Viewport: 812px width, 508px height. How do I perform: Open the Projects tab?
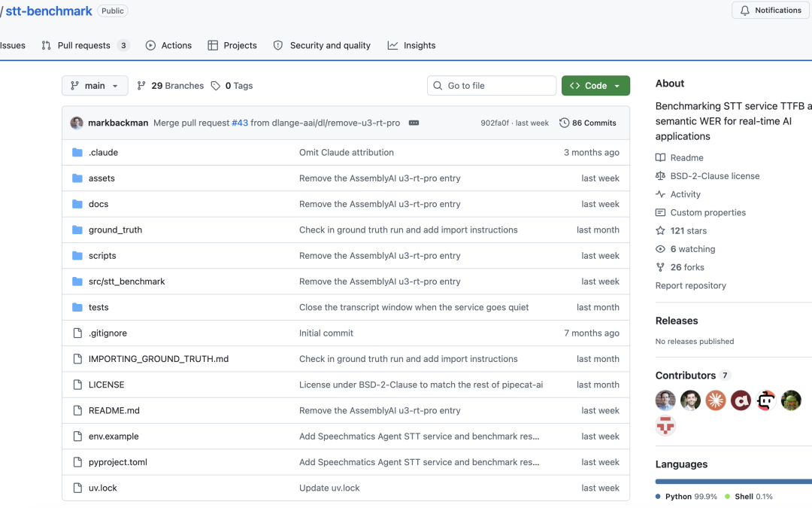[232, 46]
